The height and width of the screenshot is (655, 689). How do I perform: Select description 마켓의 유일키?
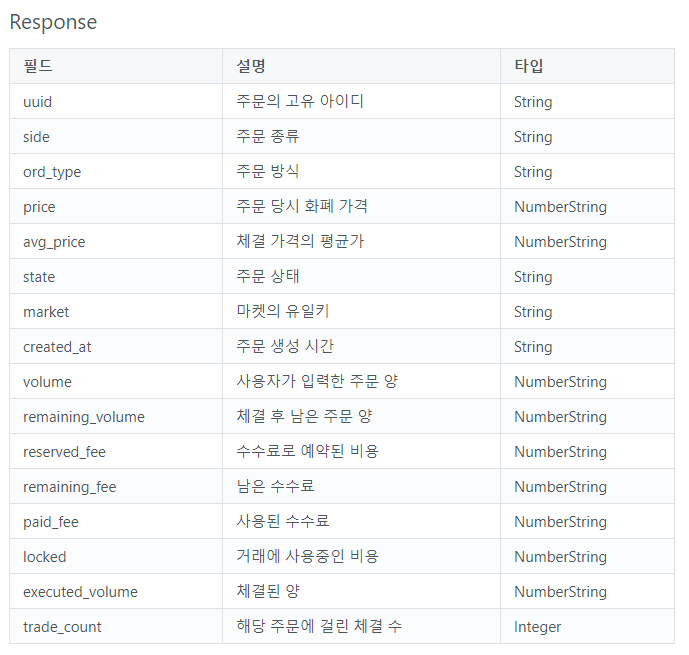tap(283, 311)
